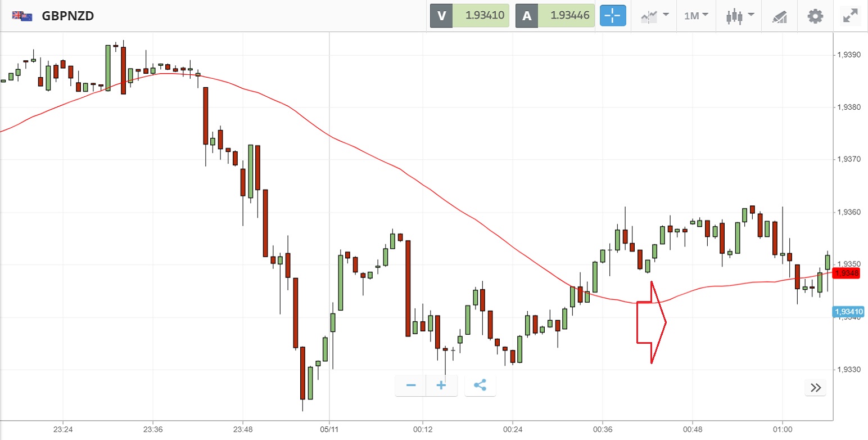Share the chart

pos(480,385)
